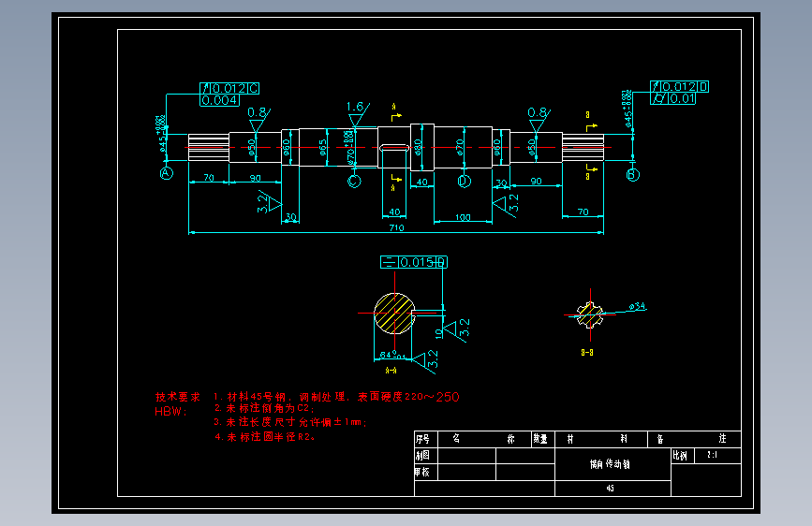Click the 'ø34' leader dimension
This screenshot has width=812, height=526.
(x=637, y=306)
